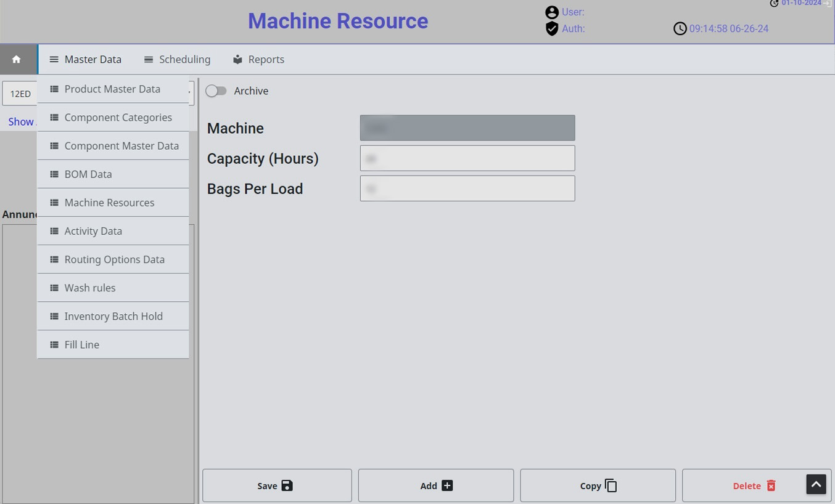Click the Master Data hamburger icon

pyautogui.click(x=54, y=60)
